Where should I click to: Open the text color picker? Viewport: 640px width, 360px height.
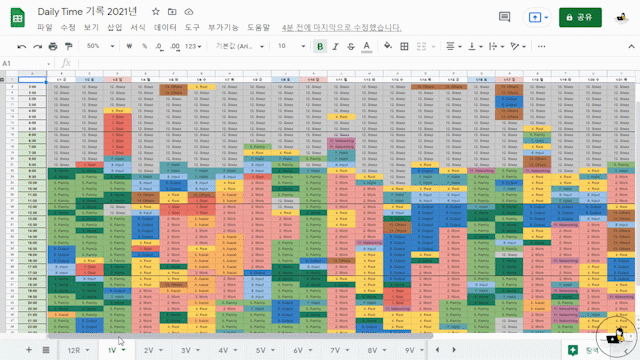(367, 47)
